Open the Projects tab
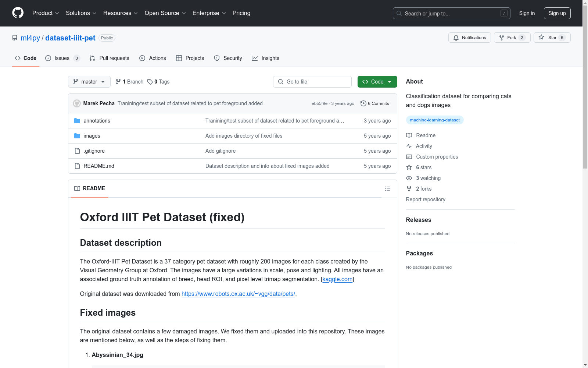 click(190, 58)
